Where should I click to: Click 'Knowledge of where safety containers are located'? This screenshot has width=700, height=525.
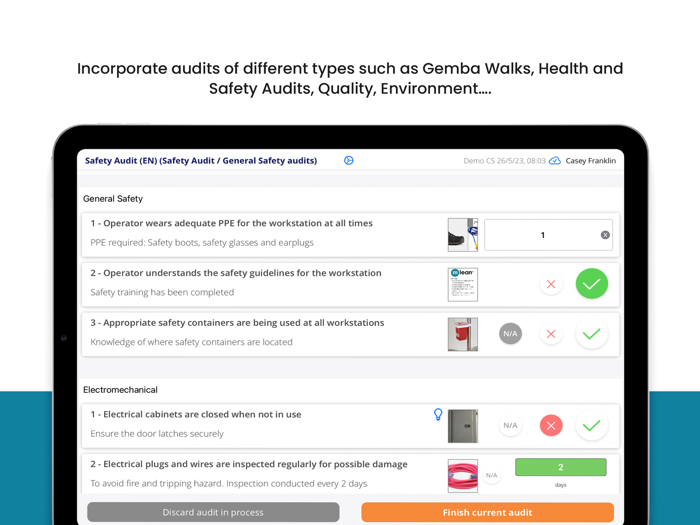pyautogui.click(x=192, y=342)
